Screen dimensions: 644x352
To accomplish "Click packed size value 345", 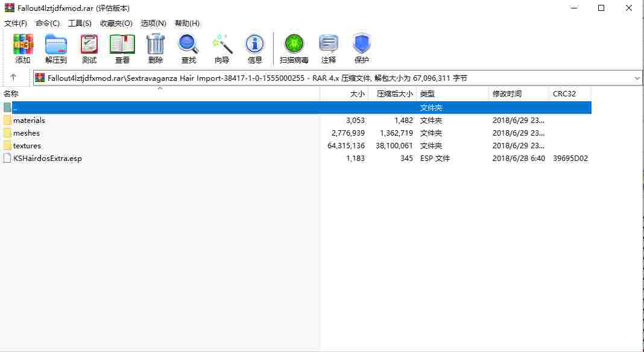I will 406,158.
